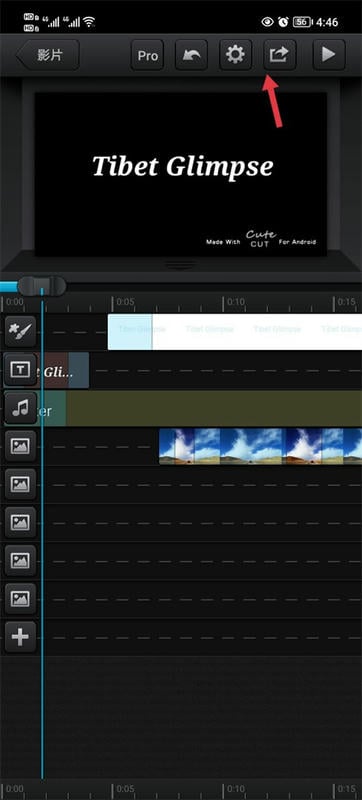Select the sky video clip thumbnail
Screen dimensions: 362x800
[261, 446]
